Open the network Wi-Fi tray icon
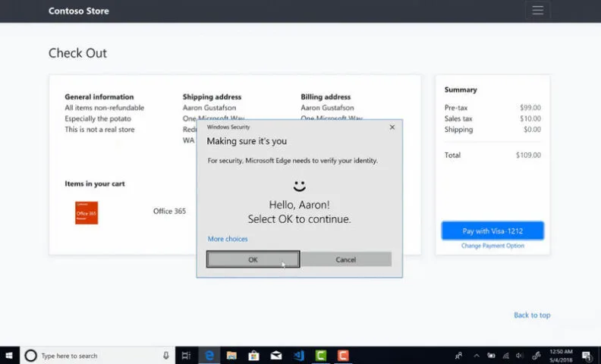This screenshot has height=364, width=601. tap(506, 356)
